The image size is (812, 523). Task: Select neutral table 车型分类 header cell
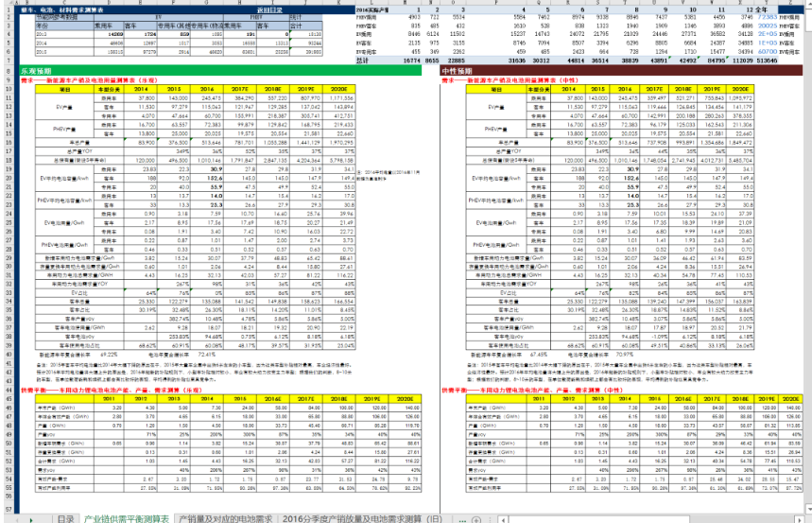538,89
